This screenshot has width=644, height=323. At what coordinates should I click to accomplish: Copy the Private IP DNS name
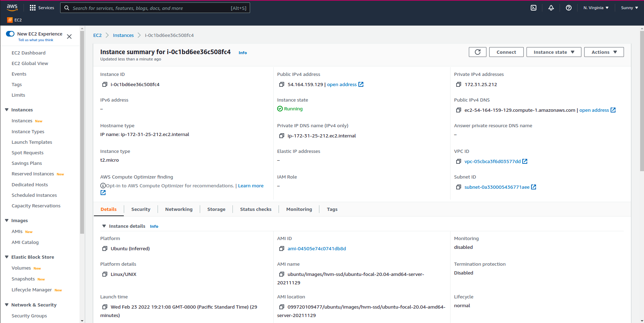281,136
